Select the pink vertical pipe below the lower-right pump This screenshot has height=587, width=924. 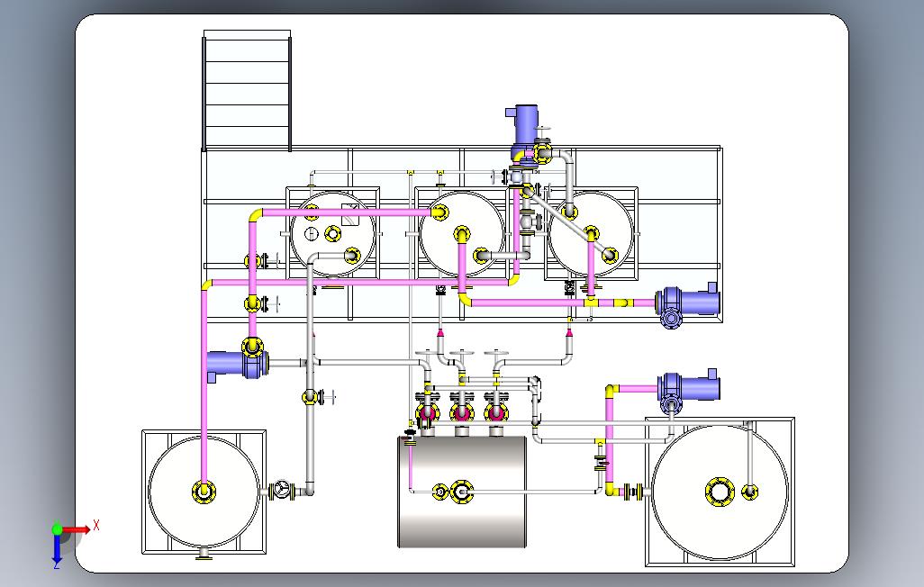[609, 439]
